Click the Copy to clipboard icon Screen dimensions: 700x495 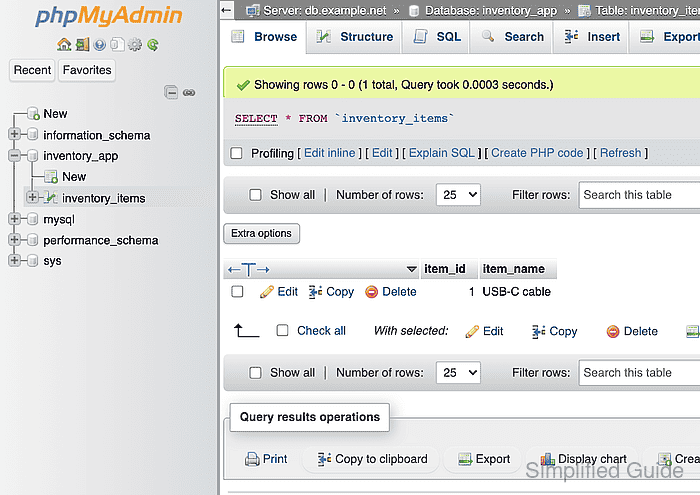tap(325, 459)
